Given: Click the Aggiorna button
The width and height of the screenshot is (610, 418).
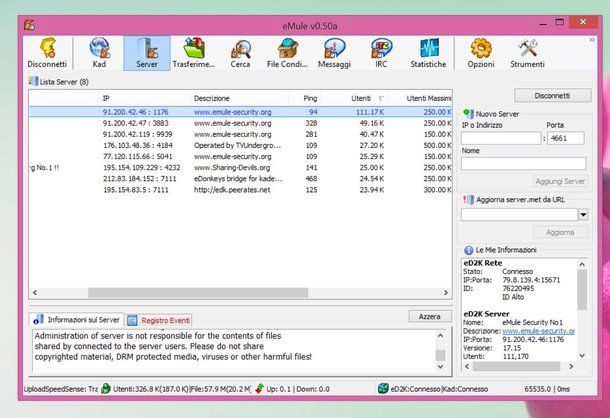Looking at the screenshot, I should (x=560, y=232).
